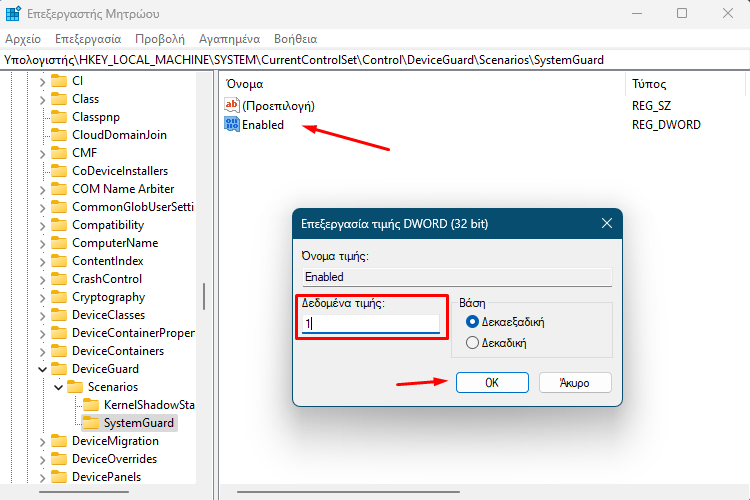
Task: Collapse the Scenarios key
Action: coord(58,387)
